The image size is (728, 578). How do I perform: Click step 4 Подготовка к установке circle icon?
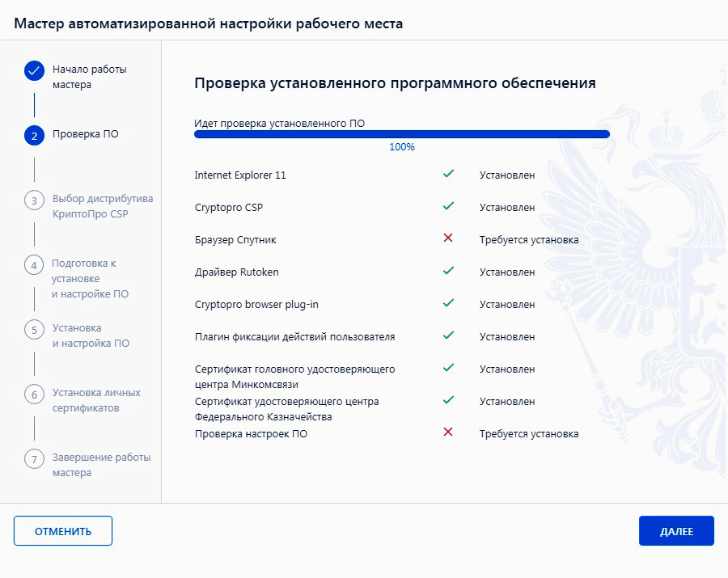pos(33,264)
